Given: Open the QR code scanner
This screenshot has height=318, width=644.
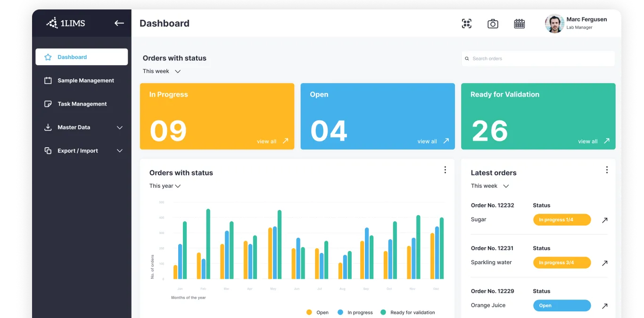Looking at the screenshot, I should pos(466,23).
